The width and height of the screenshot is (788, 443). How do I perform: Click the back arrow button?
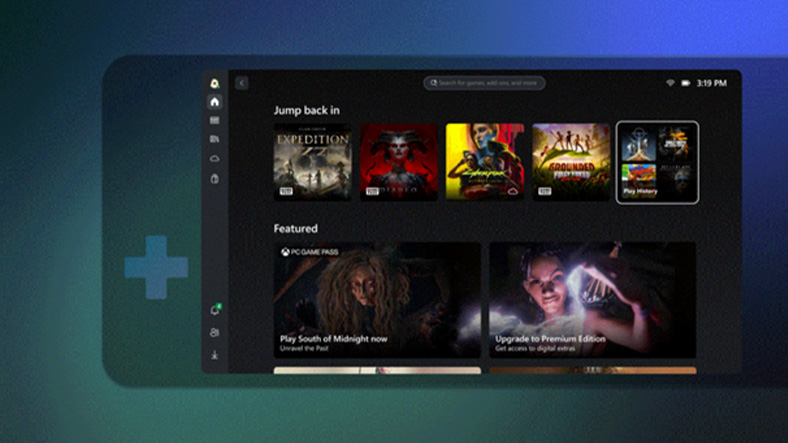pyautogui.click(x=241, y=83)
